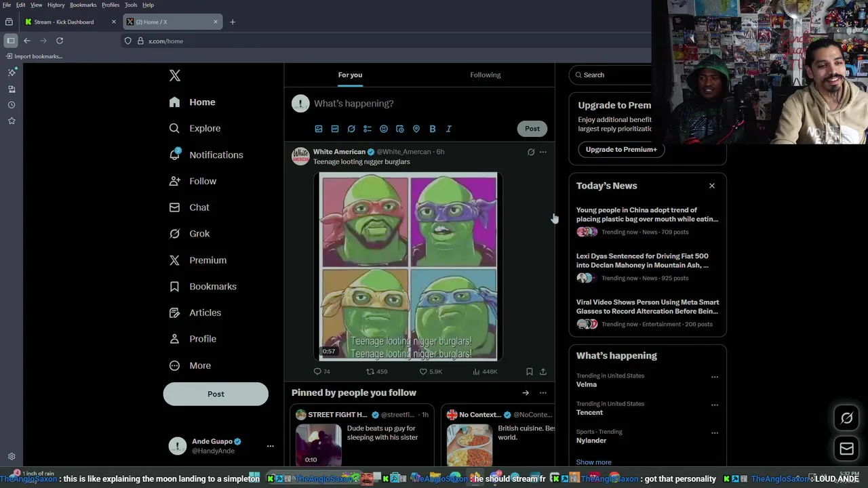Image resolution: width=868 pixels, height=488 pixels.
Task: Open the Lexi Dyas sentenced news story
Action: pyautogui.click(x=642, y=260)
